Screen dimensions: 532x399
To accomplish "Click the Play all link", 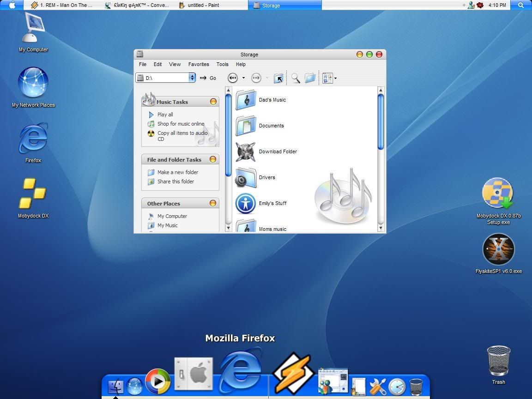I will coord(165,115).
